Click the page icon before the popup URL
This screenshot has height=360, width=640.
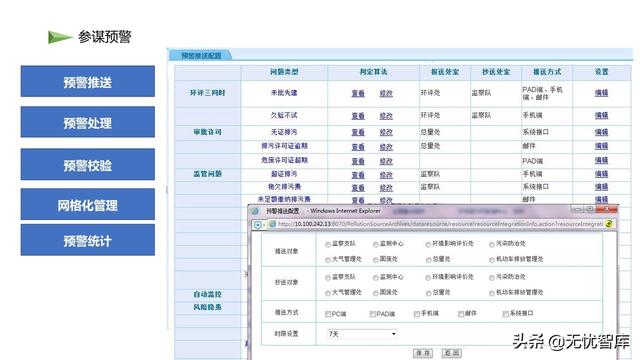[x=272, y=224]
